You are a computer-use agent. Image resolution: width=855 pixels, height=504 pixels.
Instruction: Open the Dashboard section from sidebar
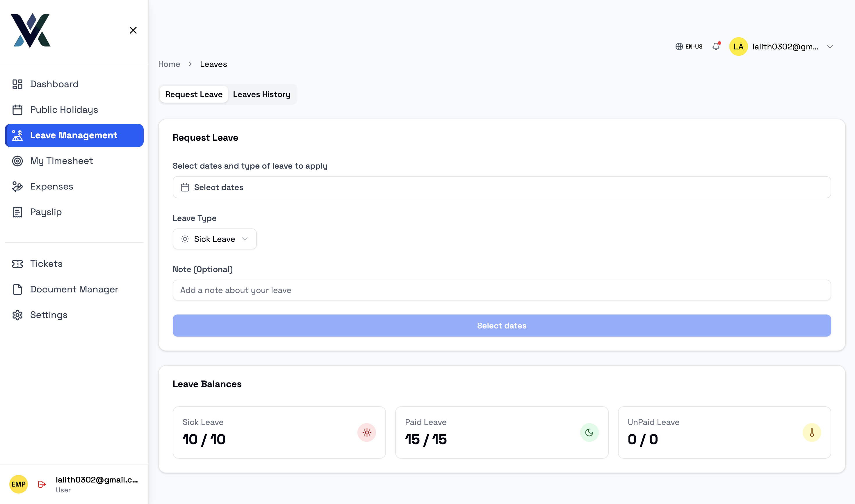[x=54, y=84]
